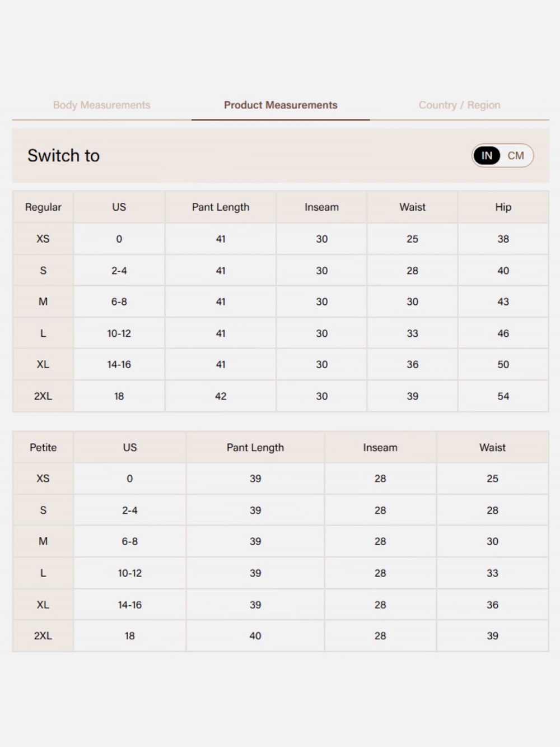Click the Regular US column header

click(119, 207)
